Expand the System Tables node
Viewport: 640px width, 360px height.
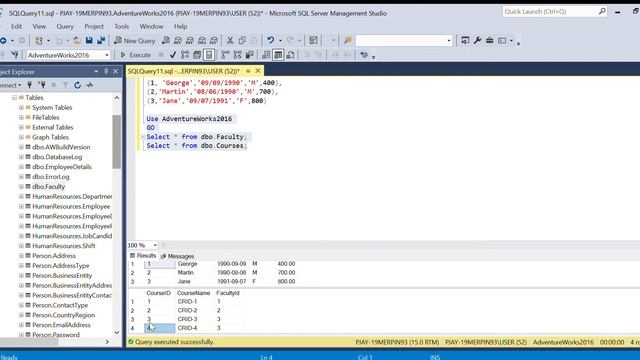(21, 108)
